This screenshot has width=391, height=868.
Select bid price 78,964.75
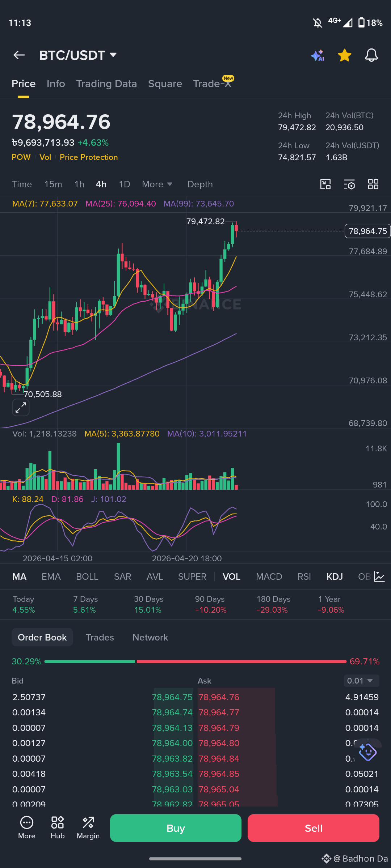point(172,697)
